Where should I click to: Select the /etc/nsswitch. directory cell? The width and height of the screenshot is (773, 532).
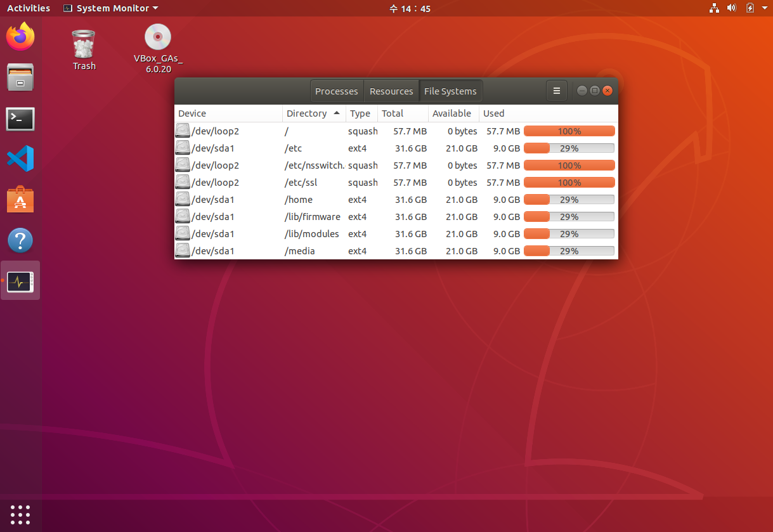[315, 165]
